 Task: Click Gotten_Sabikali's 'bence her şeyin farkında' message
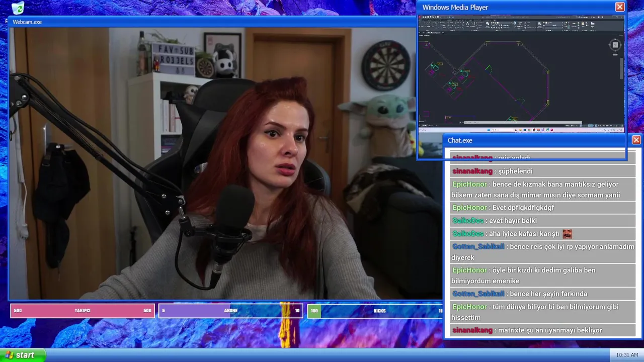tap(542, 294)
